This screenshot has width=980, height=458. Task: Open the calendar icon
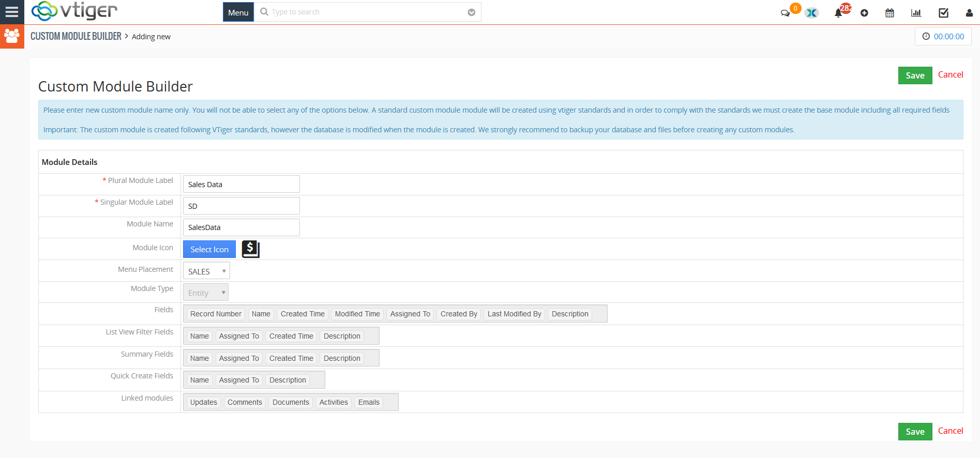[889, 13]
